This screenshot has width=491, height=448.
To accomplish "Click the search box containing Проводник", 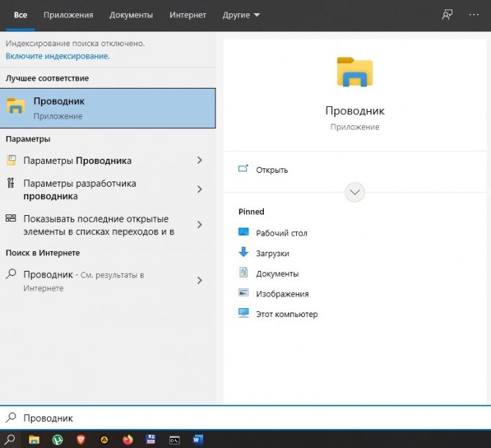I will (245, 418).
